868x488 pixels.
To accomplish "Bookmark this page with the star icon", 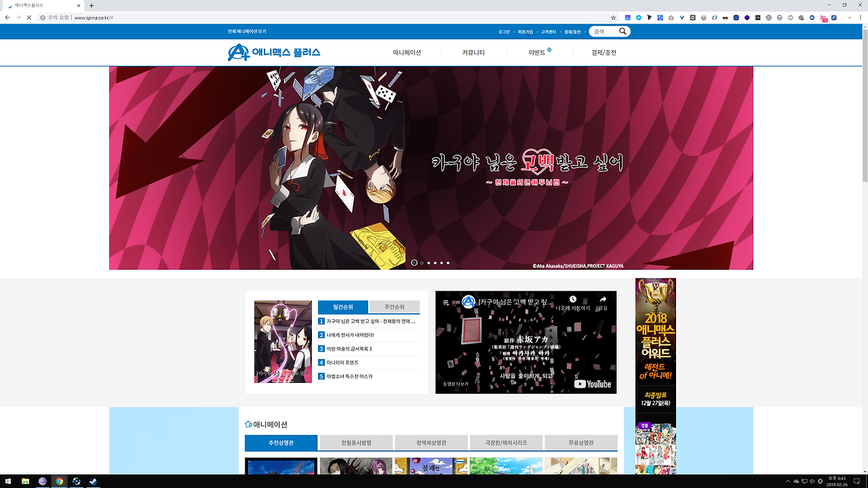I will click(614, 17).
